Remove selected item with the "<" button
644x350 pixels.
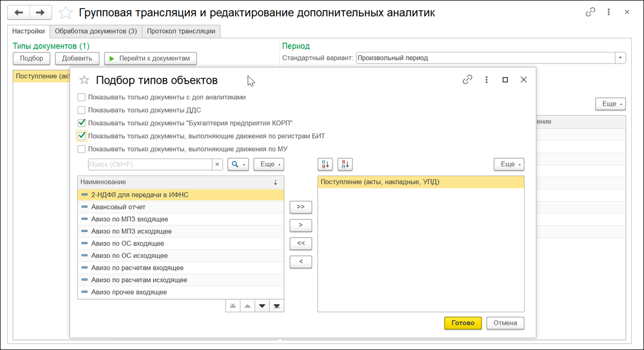(x=301, y=262)
